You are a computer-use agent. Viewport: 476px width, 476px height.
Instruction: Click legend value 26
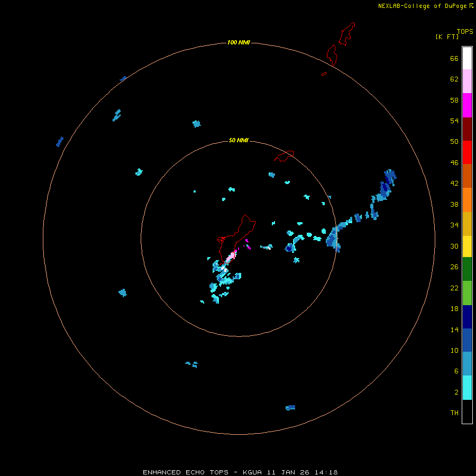(x=454, y=267)
